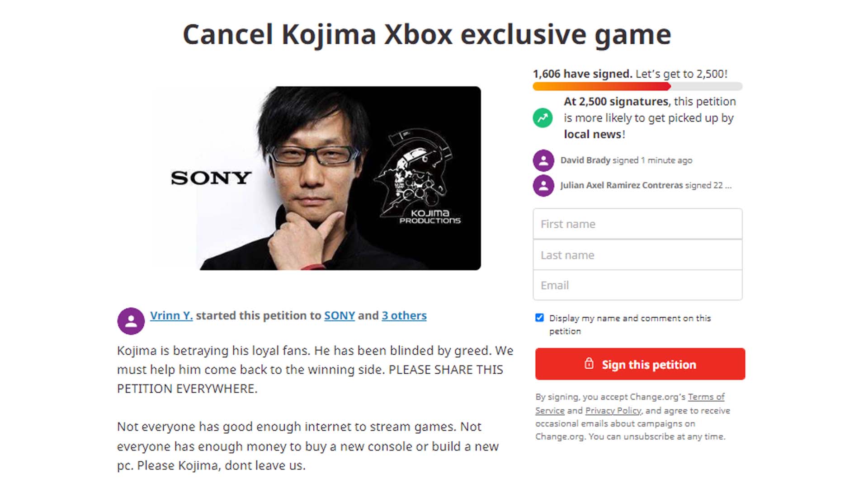868x488 pixels.
Task: Open Change.org's Terms of Service link
Action: coord(706,397)
